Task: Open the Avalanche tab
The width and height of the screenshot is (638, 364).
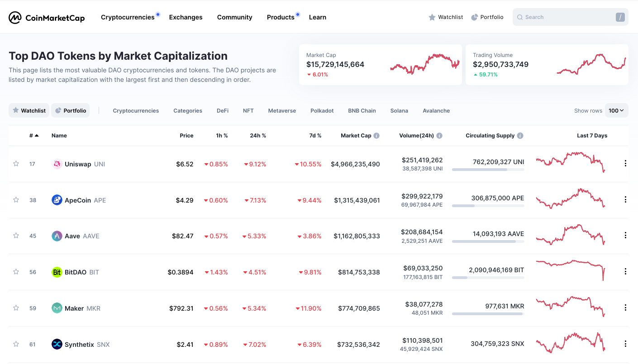Action: [436, 111]
